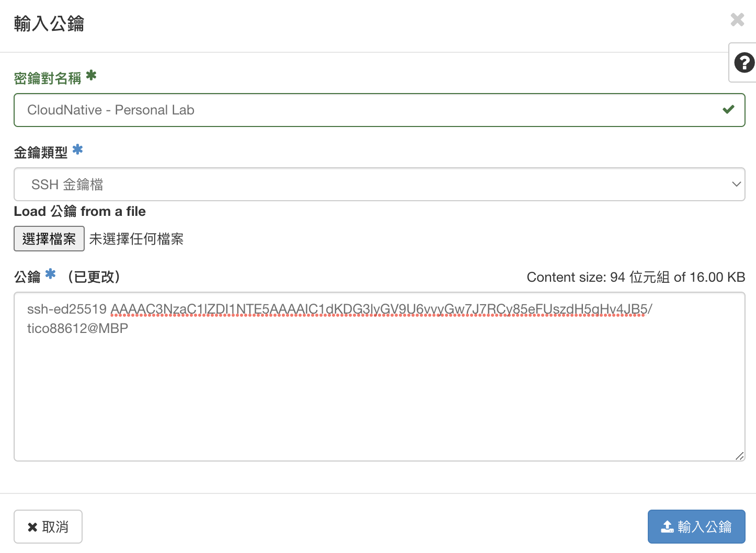This screenshot has width=756, height=553.
Task: Click the green asterisk beside 密鑰對名稱
Action: click(x=91, y=75)
